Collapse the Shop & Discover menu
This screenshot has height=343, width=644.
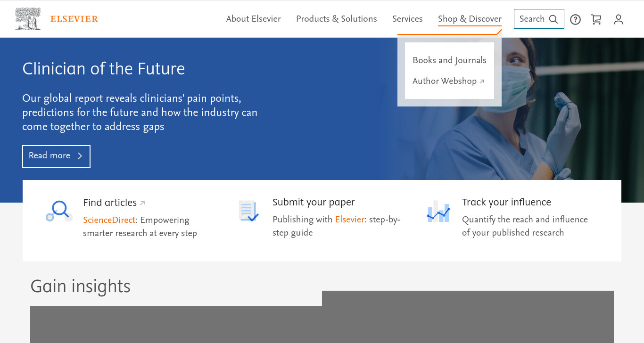[x=470, y=19]
